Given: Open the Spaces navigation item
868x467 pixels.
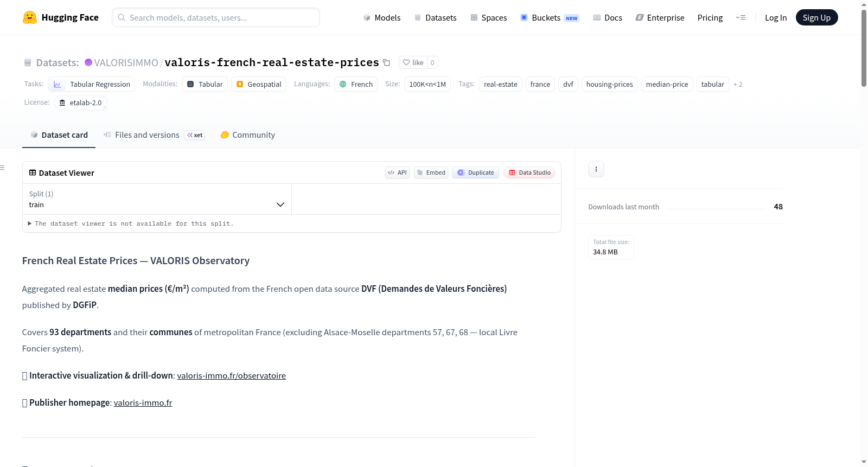Looking at the screenshot, I should 488,17.
